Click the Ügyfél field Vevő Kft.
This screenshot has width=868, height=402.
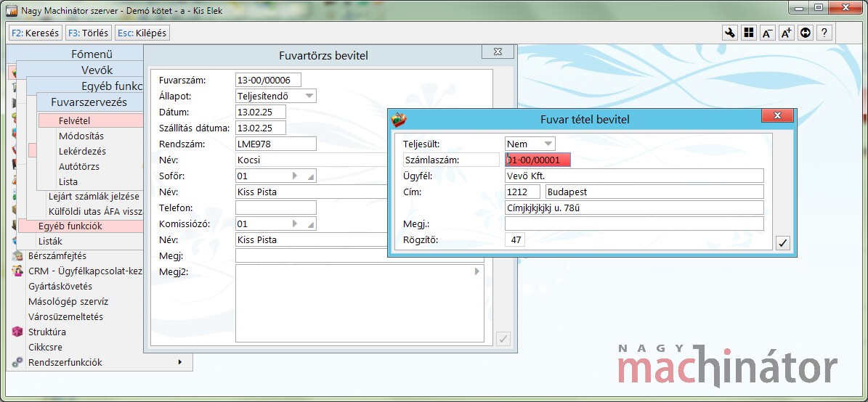[634, 176]
